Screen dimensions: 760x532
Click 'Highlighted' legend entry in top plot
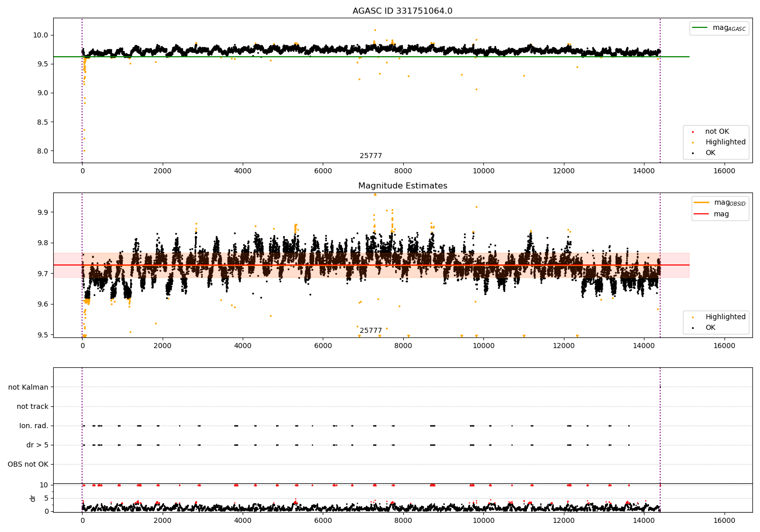718,142
